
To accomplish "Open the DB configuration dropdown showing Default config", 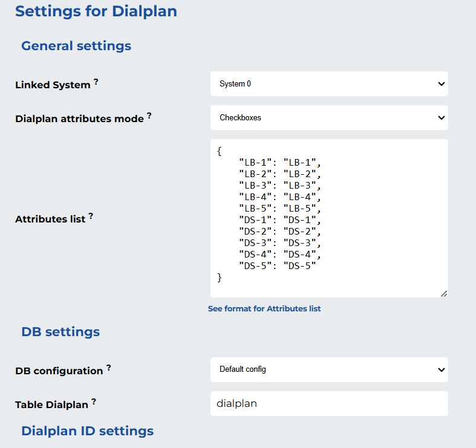I will coord(329,369).
